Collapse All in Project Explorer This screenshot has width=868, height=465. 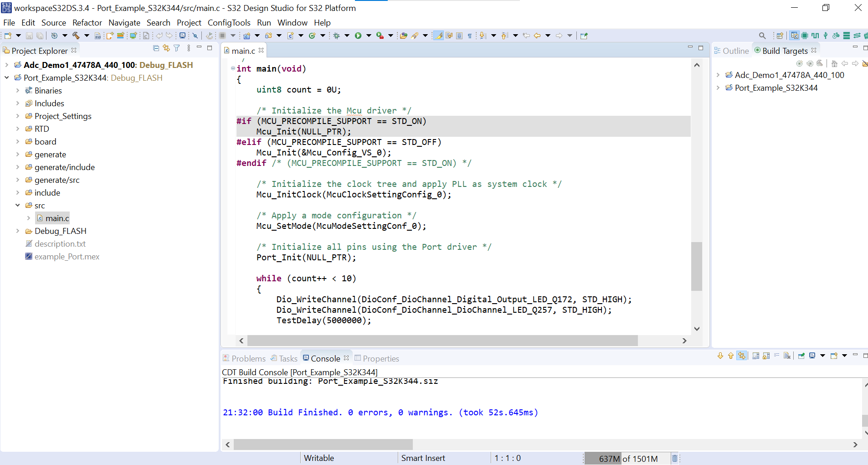(x=156, y=48)
